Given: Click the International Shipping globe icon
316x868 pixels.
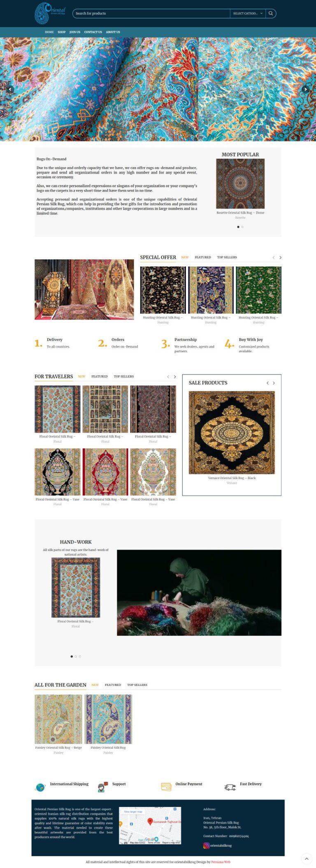Looking at the screenshot, I should 40,787.
